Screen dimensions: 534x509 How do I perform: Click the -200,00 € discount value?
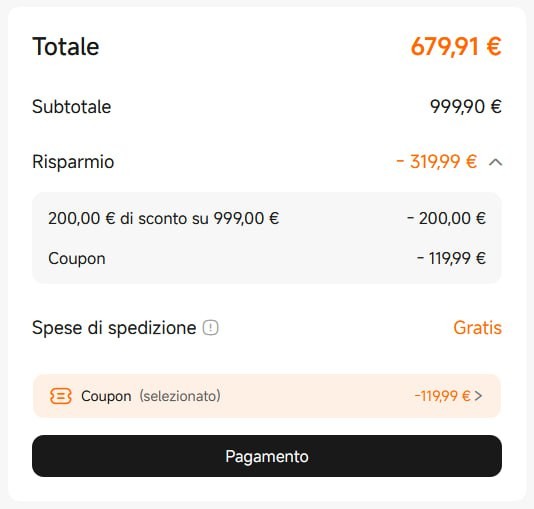[446, 218]
